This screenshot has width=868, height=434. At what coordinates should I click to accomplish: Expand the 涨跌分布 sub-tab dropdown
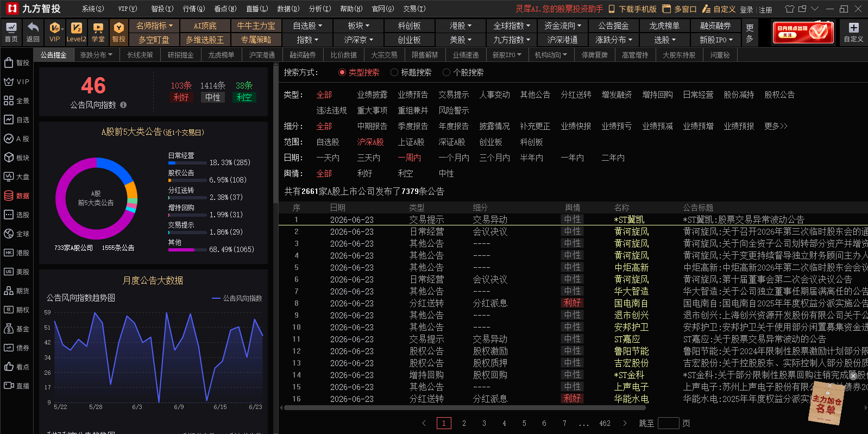(96, 55)
